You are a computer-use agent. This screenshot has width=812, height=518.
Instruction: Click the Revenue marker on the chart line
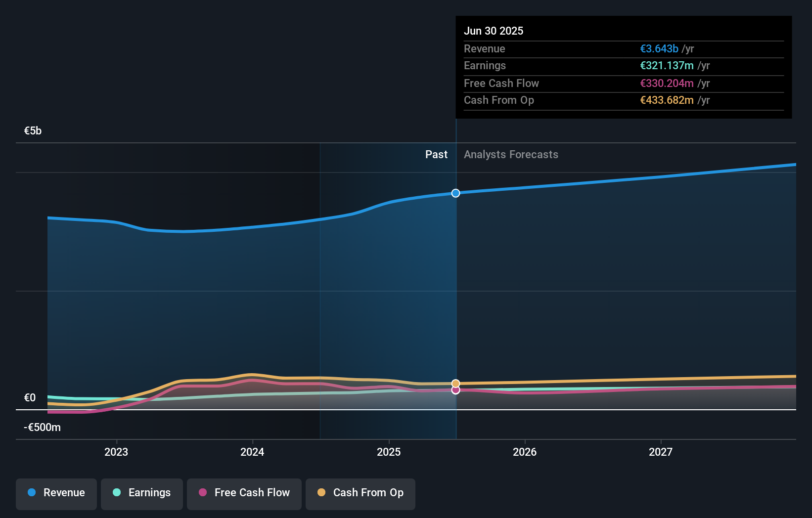455,193
